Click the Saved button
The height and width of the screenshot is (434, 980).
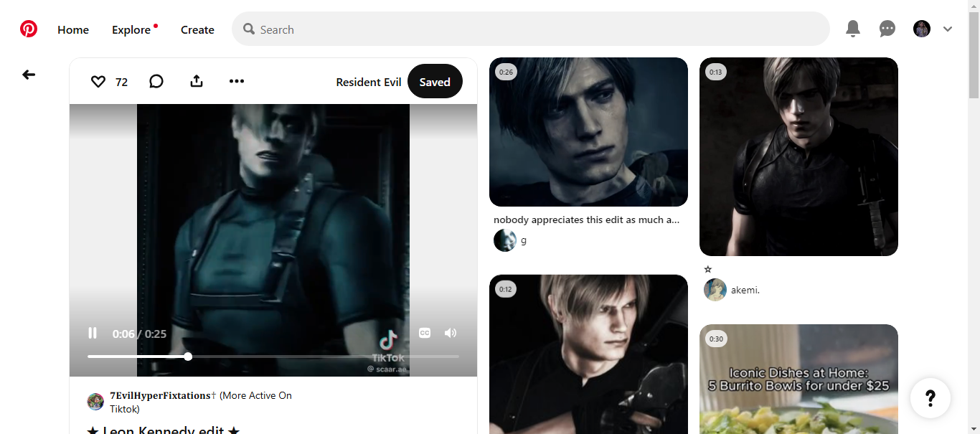tap(435, 82)
